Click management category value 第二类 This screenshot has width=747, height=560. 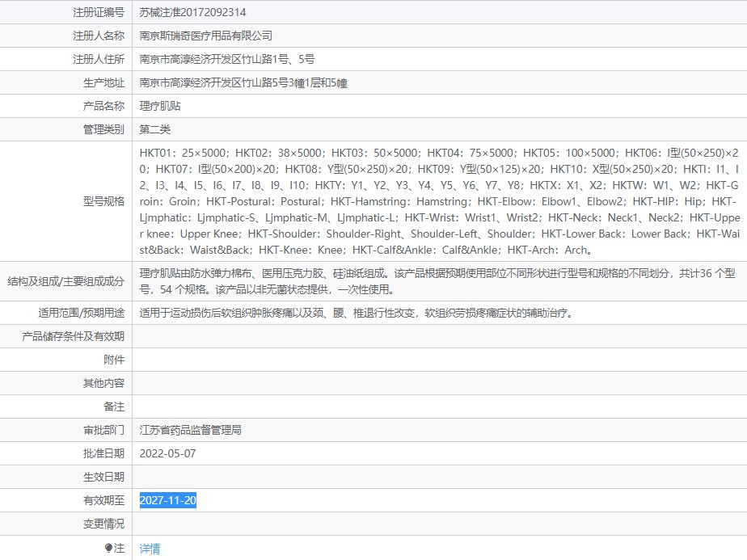[155, 129]
